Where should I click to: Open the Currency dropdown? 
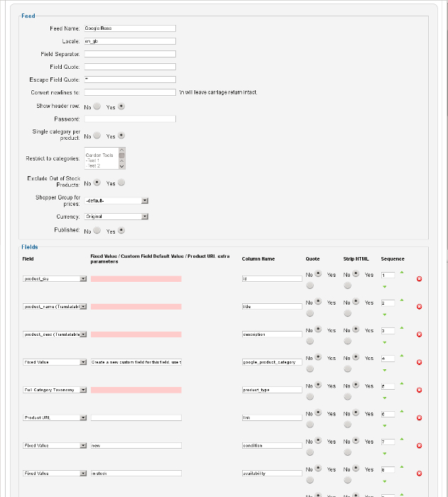[x=116, y=217]
